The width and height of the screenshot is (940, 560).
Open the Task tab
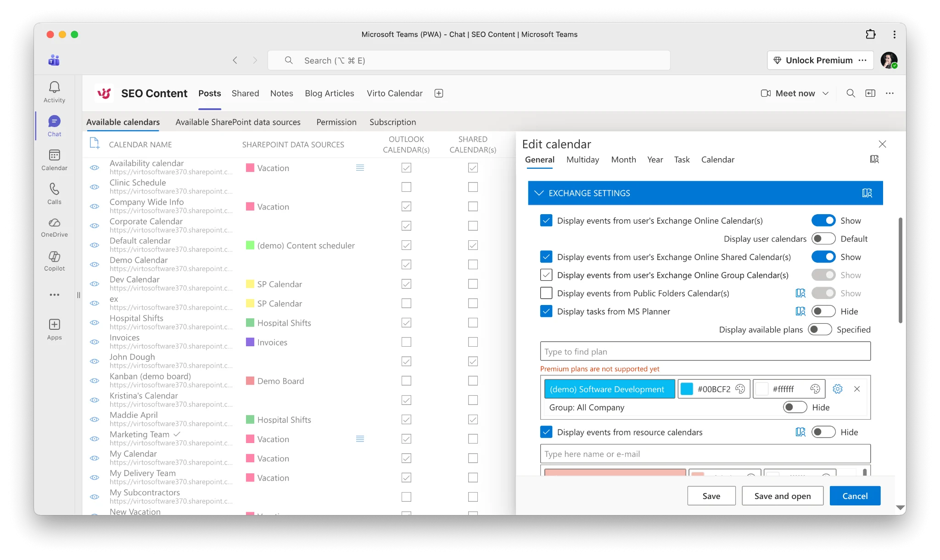pos(682,160)
